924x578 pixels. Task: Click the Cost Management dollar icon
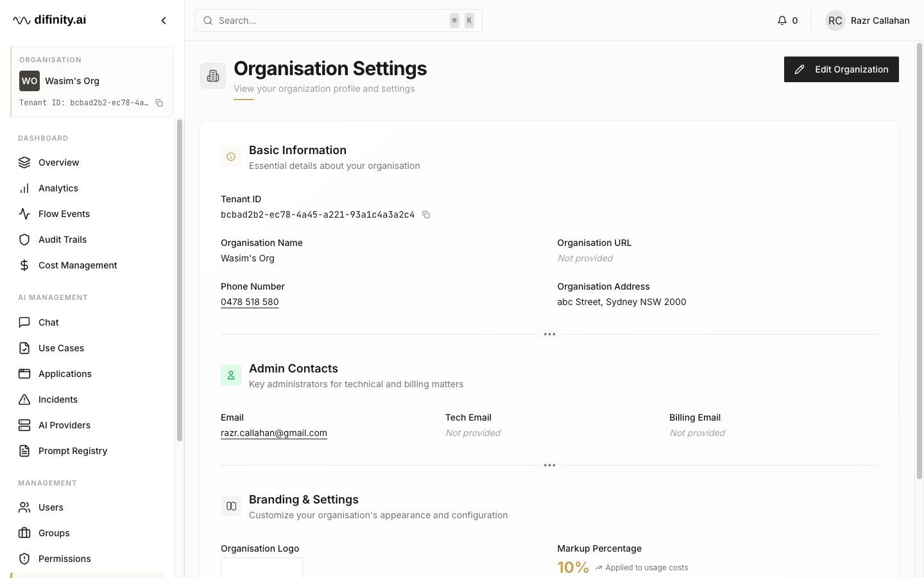24,265
